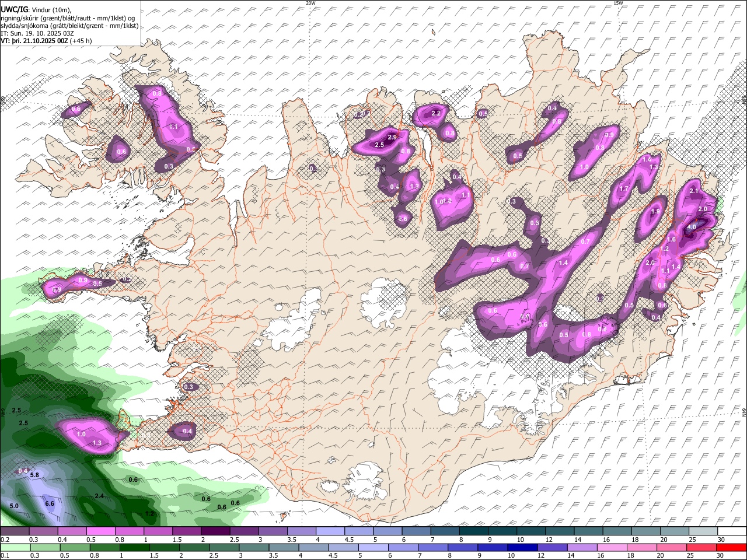Viewport: 747px width, 560px height.
Task: Click the mauve swatch labeled 0.2 in the snow scale
Action: coord(15,531)
